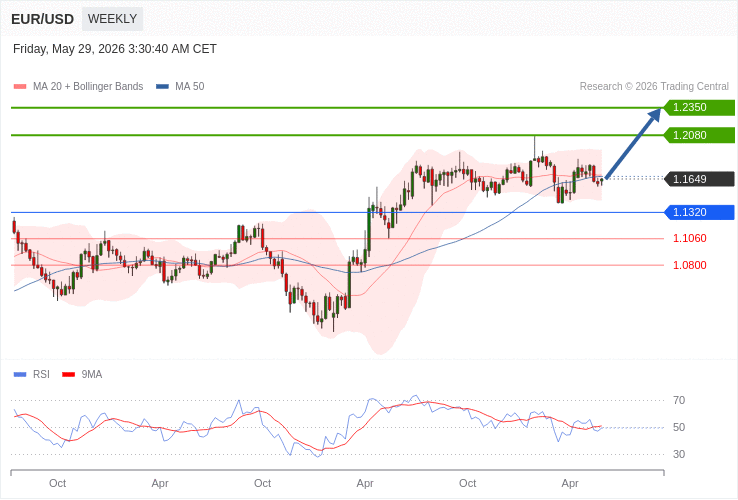The image size is (738, 500).
Task: Click the 1.0800 support price label
Action: click(690, 265)
